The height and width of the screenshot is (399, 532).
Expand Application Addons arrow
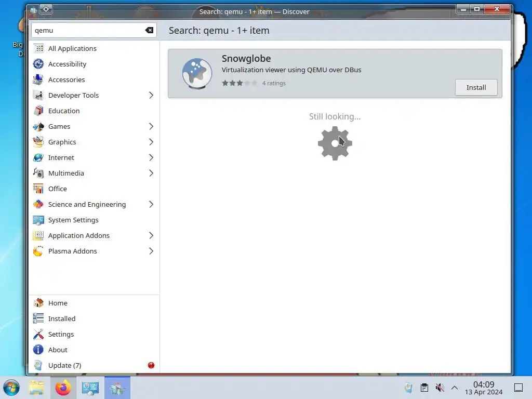coord(151,236)
